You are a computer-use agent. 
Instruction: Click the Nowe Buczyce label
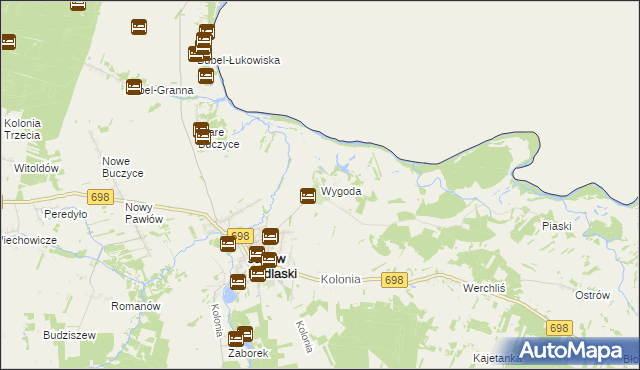(x=122, y=167)
